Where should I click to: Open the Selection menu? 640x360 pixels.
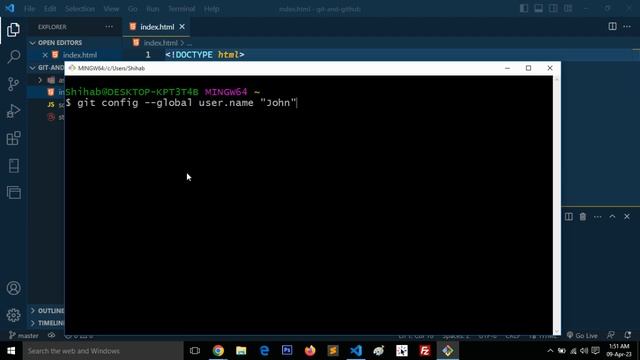80,9
